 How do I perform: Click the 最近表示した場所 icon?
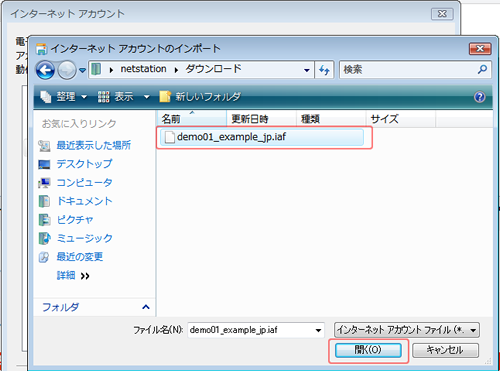point(44,146)
